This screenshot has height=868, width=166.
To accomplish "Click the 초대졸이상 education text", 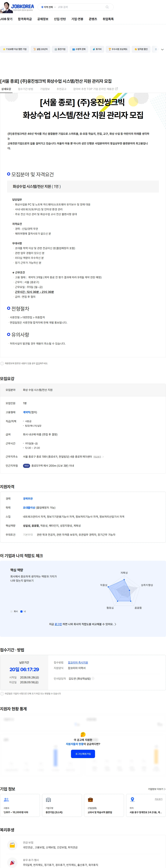I will point(29,507).
